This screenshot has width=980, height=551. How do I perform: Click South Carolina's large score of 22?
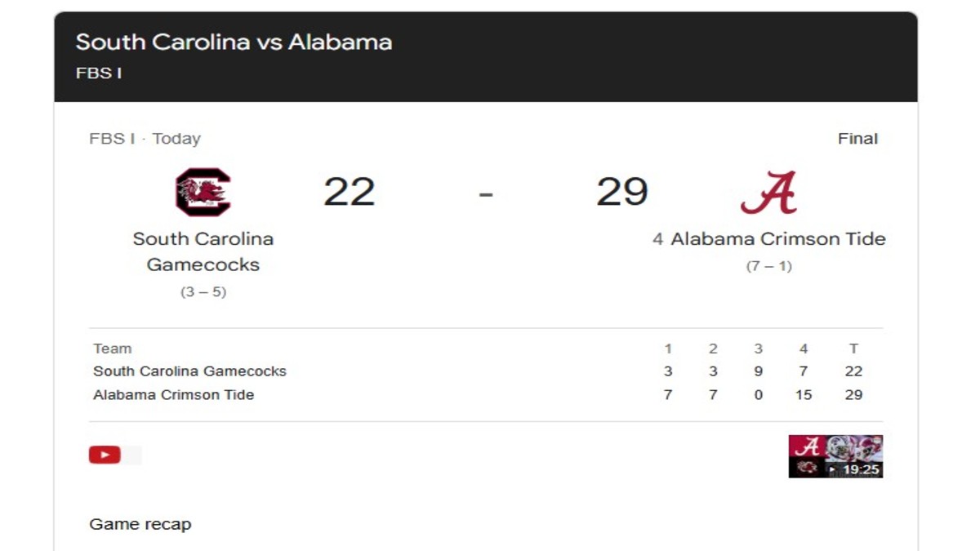click(349, 192)
